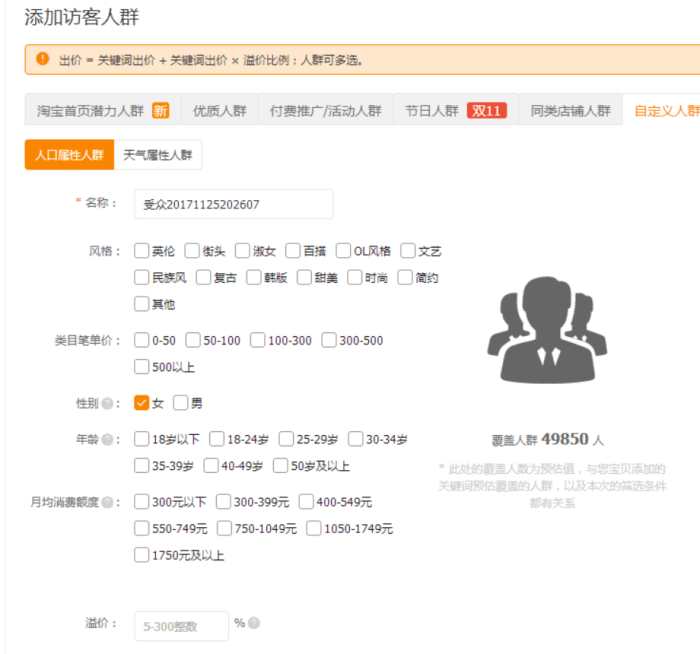The height and width of the screenshot is (654, 700).
Task: Check the 复古 style checkbox
Action: 203,278
